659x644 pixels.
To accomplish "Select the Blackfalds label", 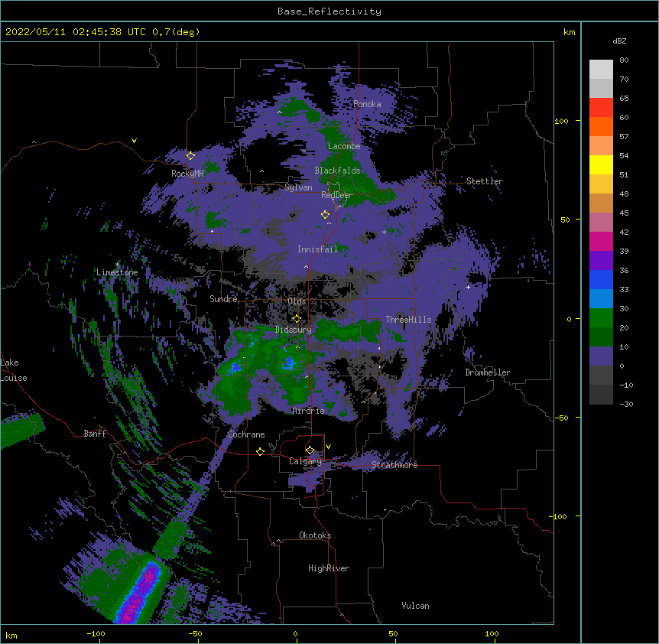I will point(337,171).
